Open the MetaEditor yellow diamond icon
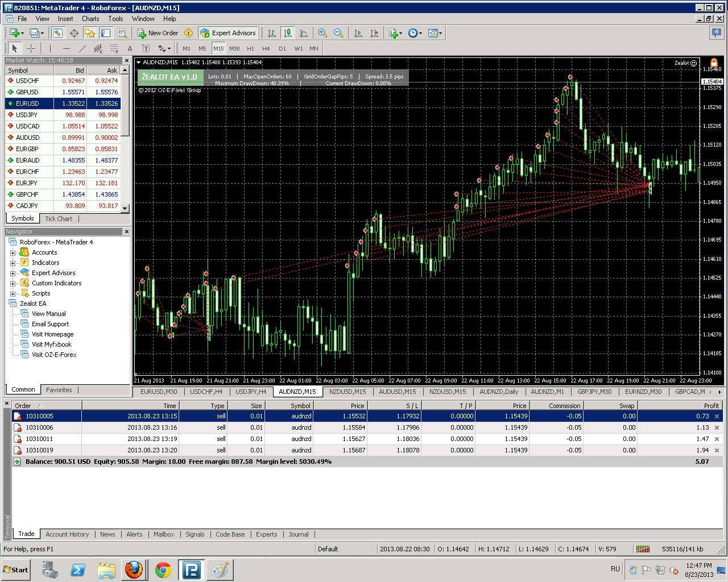This screenshot has height=582, width=728. (189, 33)
